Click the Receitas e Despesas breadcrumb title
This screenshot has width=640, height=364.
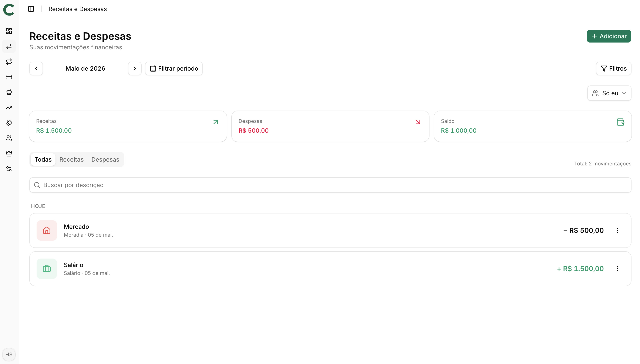77,9
